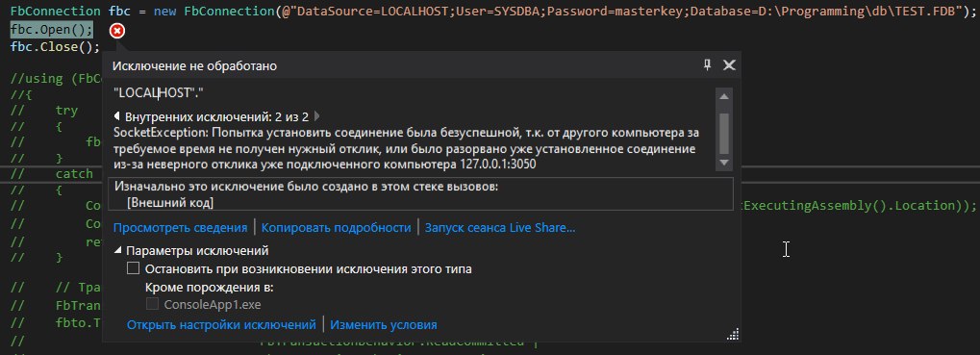
Task: Open 'Открыть настройки исключений' link
Action: (221, 325)
